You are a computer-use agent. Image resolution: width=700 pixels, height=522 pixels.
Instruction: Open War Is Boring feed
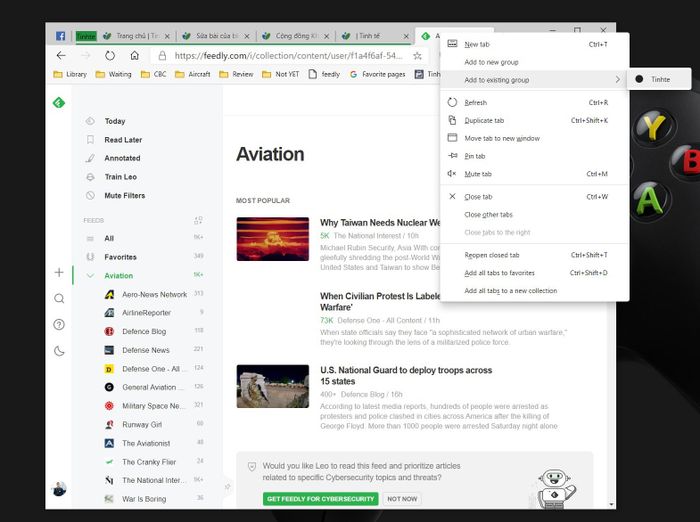tap(154, 499)
